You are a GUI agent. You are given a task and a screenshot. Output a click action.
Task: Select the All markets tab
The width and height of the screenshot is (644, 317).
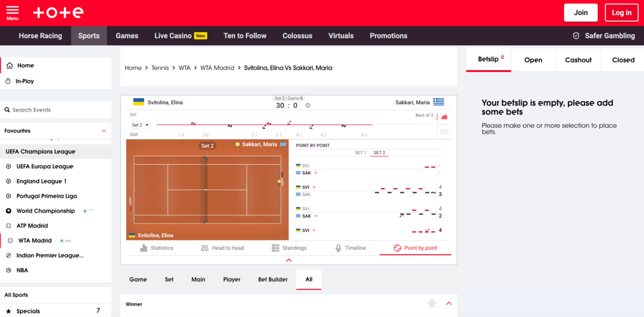click(x=309, y=279)
